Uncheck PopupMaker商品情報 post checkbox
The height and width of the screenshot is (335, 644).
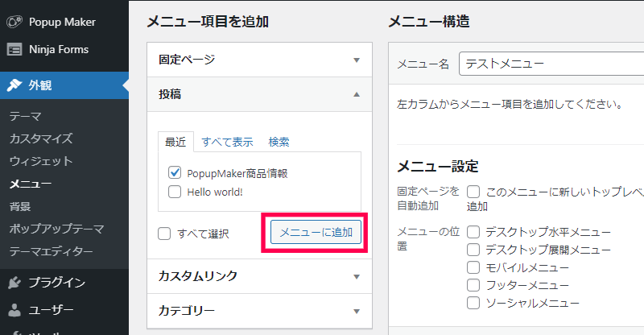(x=175, y=172)
